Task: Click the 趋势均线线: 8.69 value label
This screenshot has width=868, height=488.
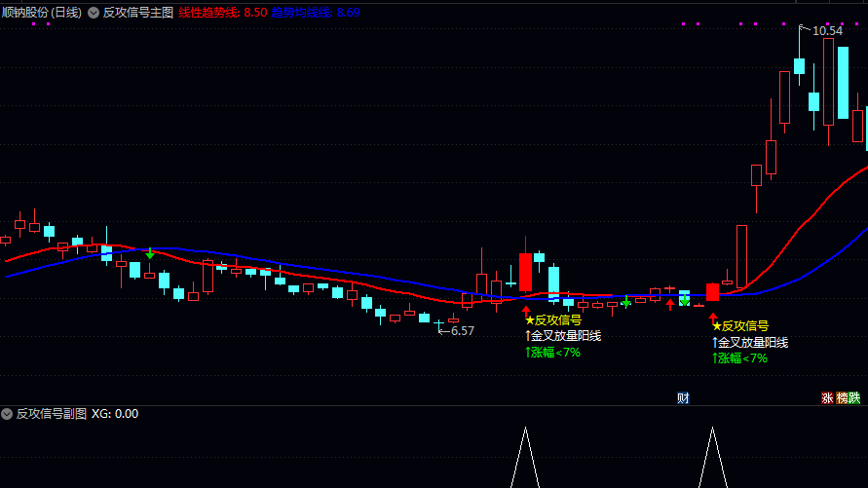Action: click(x=316, y=12)
